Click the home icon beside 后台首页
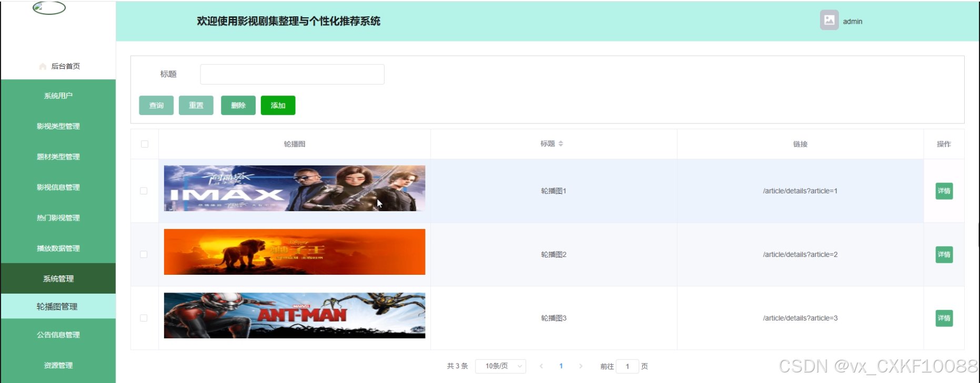Viewport: 980px width, 383px height. 43,66
